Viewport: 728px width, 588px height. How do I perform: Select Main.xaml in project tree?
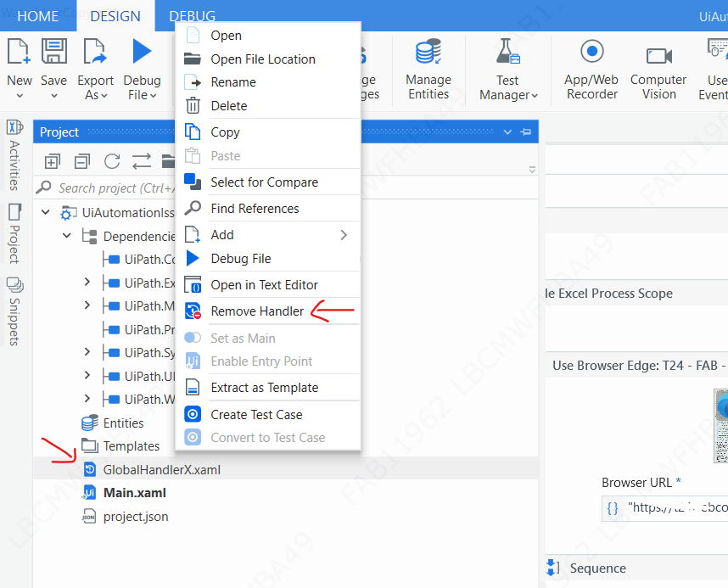point(135,493)
